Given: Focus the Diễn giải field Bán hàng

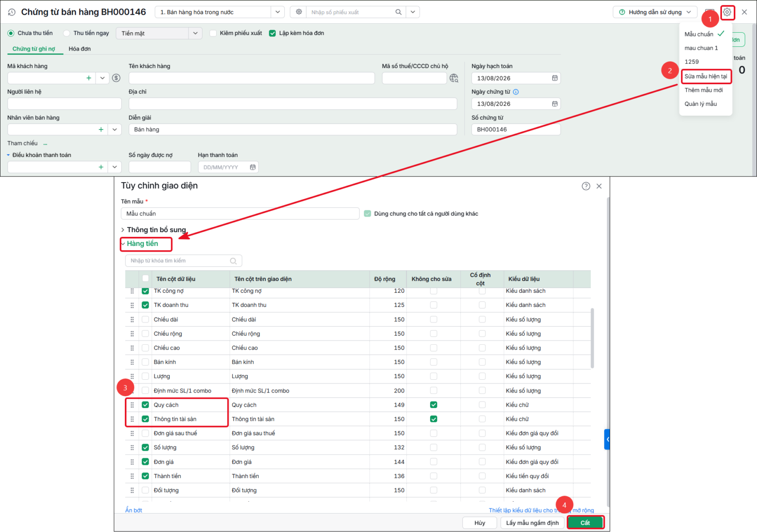Looking at the screenshot, I should [293, 129].
